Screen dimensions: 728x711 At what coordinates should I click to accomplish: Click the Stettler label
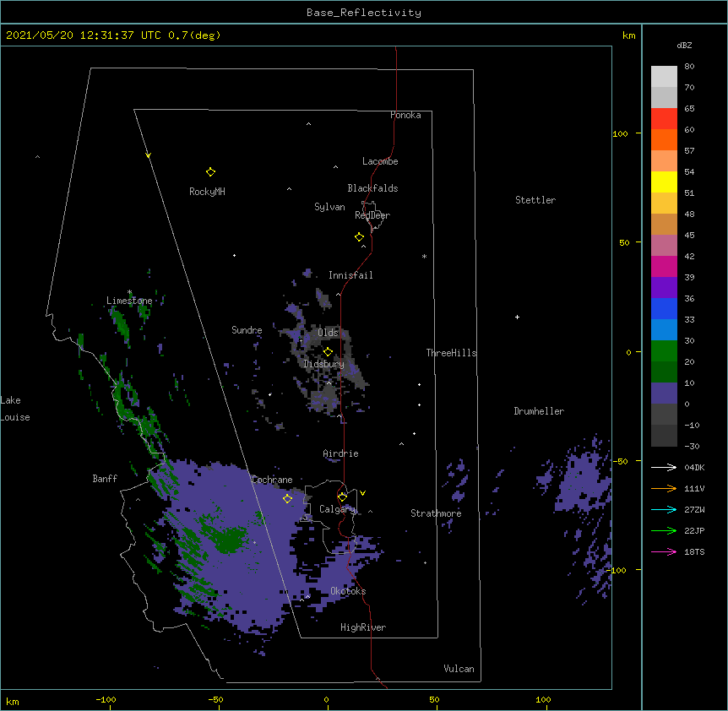535,200
